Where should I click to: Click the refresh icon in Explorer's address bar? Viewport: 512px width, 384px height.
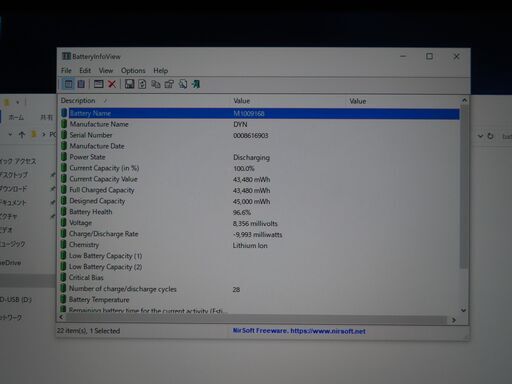point(490,136)
